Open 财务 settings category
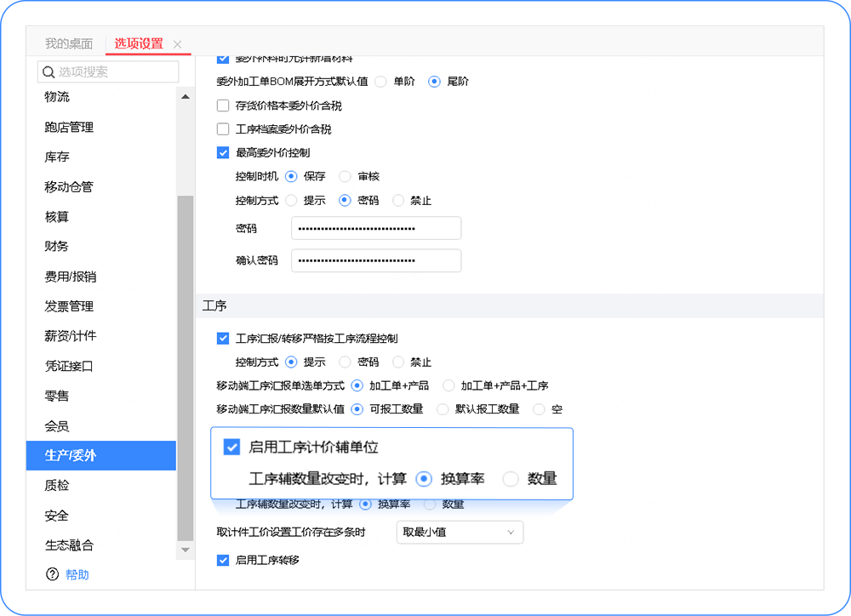The width and height of the screenshot is (851, 616). (57, 247)
